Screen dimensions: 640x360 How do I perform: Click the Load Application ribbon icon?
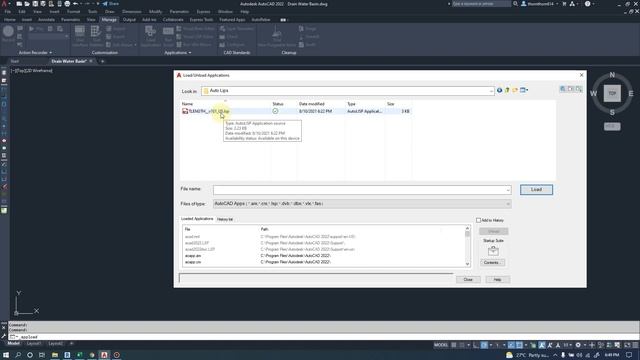tap(151, 36)
